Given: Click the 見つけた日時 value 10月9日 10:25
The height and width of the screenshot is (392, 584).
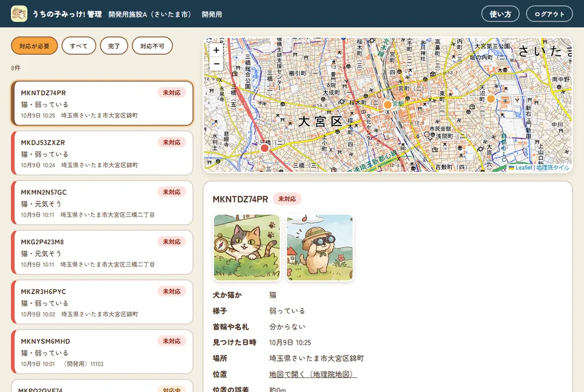Looking at the screenshot, I should point(290,343).
